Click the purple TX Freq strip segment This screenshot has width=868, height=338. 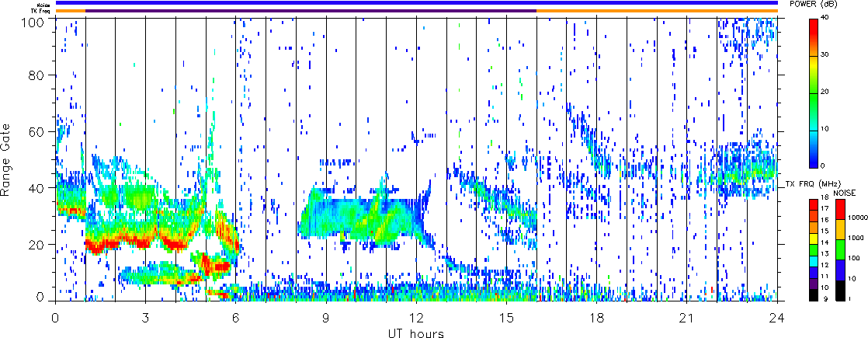pos(311,10)
